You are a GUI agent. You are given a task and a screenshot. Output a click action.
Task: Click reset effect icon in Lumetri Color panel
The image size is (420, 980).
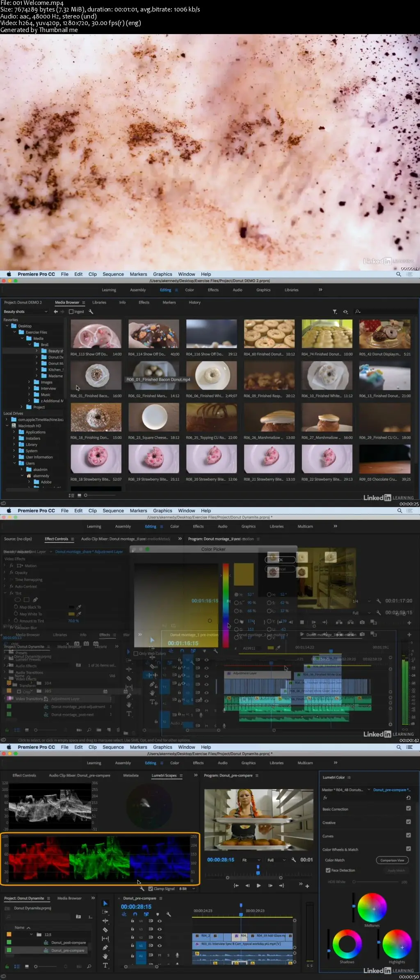tap(408, 798)
